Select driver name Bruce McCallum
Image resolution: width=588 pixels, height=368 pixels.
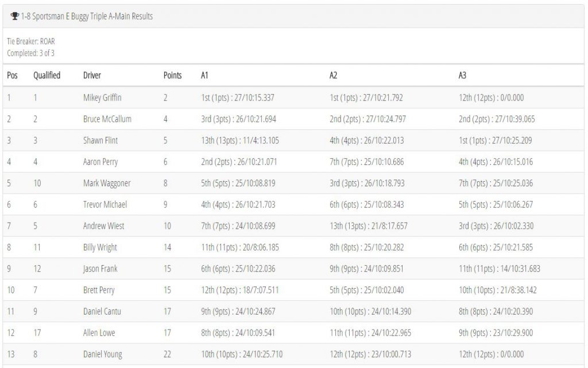tap(107, 119)
